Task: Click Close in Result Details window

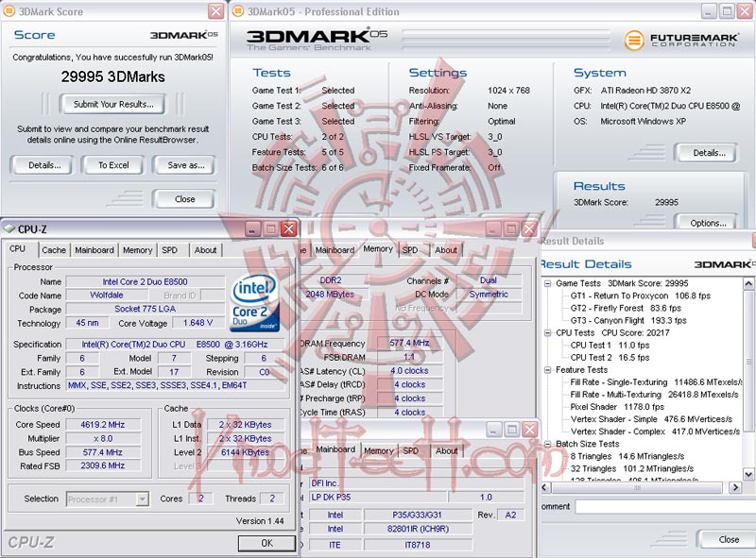Action: point(729,539)
